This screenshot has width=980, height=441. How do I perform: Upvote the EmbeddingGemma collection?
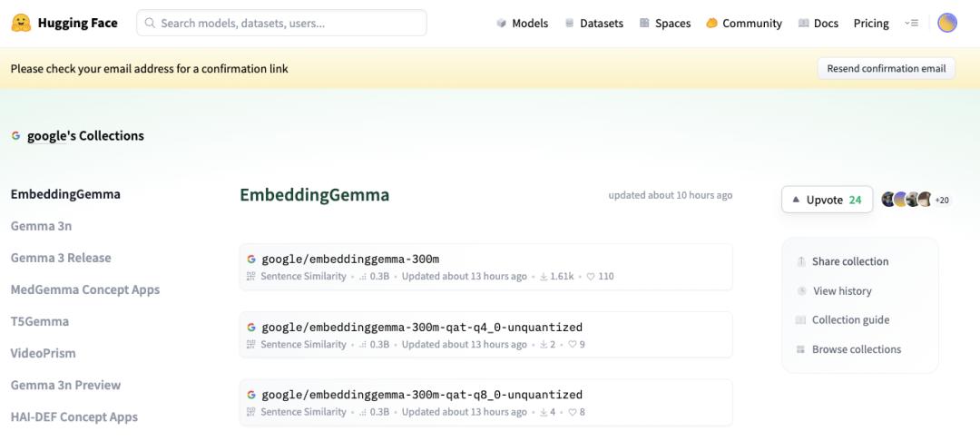(x=827, y=200)
